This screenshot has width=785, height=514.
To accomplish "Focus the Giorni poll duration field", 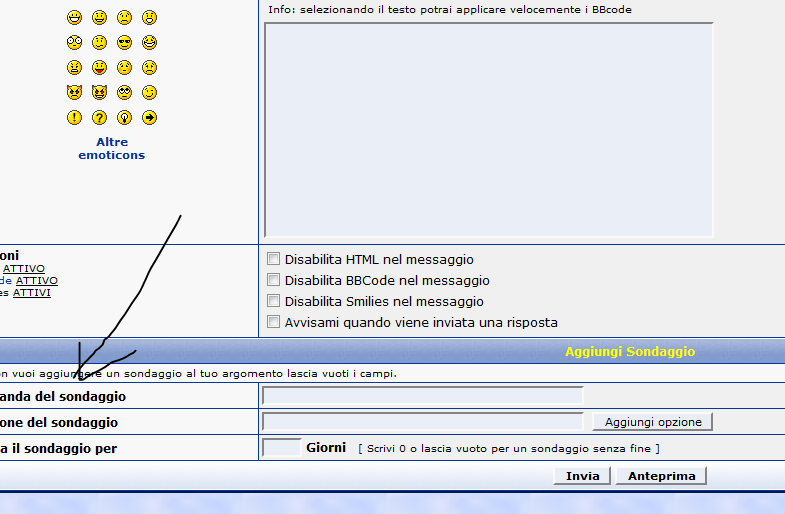I will 281,448.
